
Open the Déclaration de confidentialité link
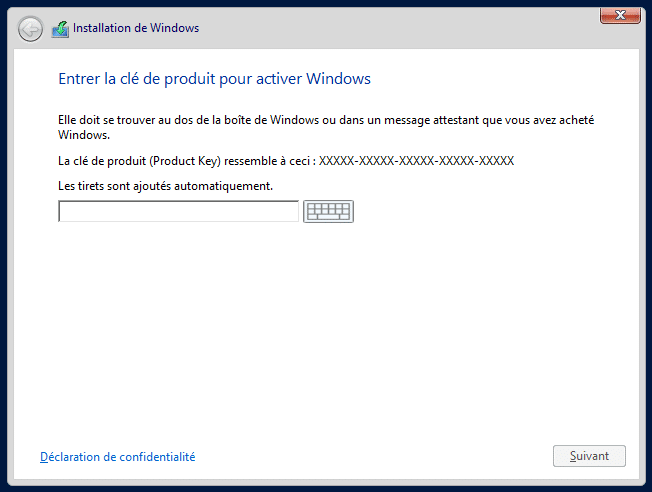(118, 457)
